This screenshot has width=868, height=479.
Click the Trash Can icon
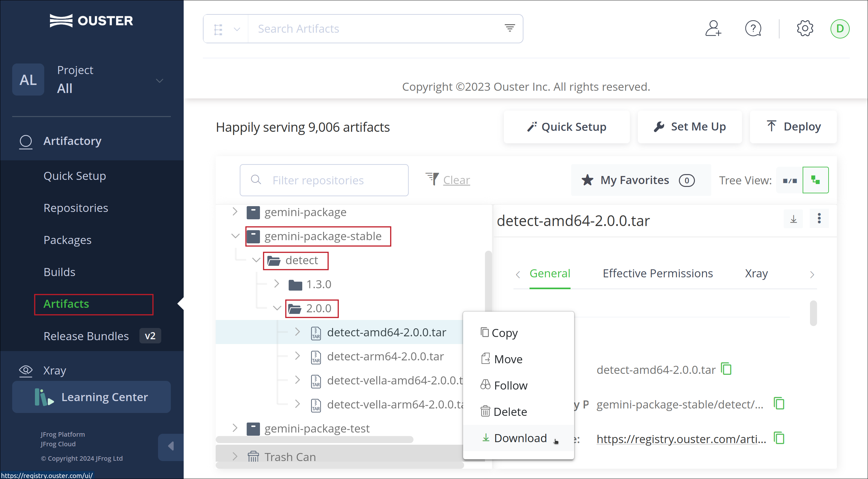[253, 457]
